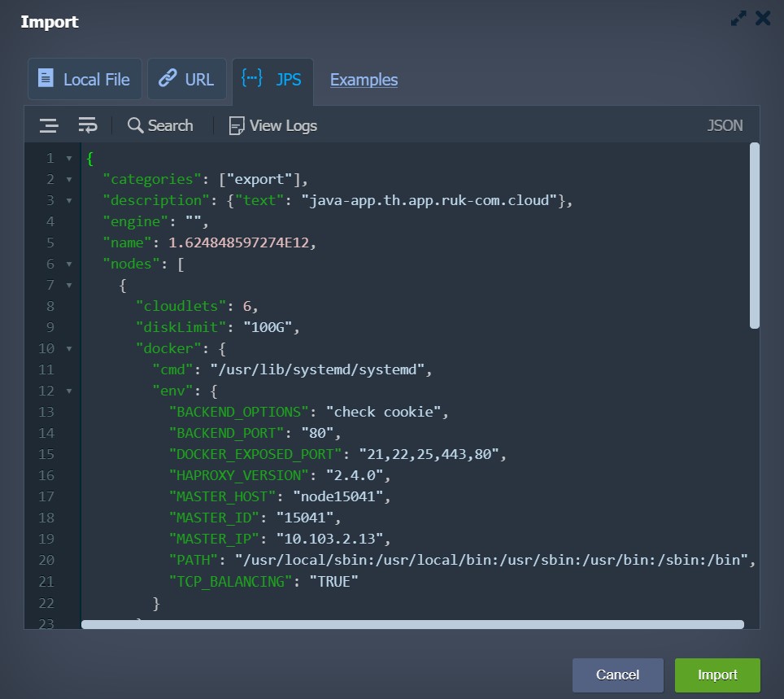The height and width of the screenshot is (699, 784).
Task: Click the View Logs document icon
Action: [x=237, y=125]
